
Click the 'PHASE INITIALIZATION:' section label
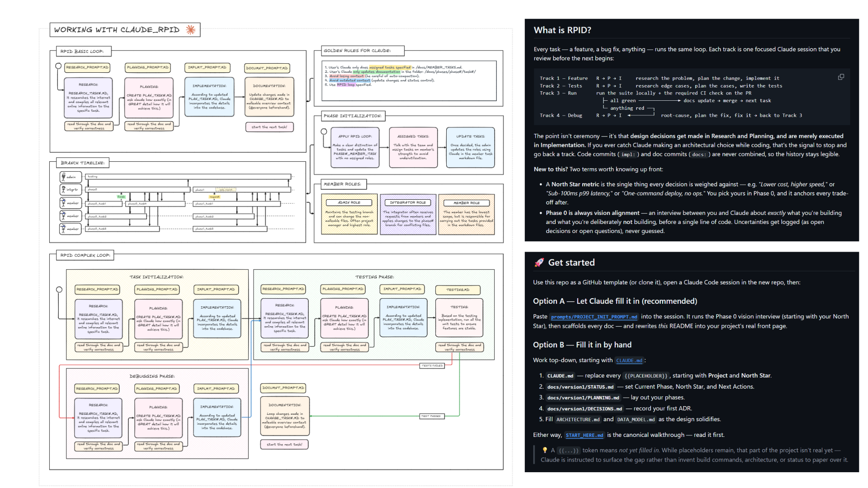[352, 116]
